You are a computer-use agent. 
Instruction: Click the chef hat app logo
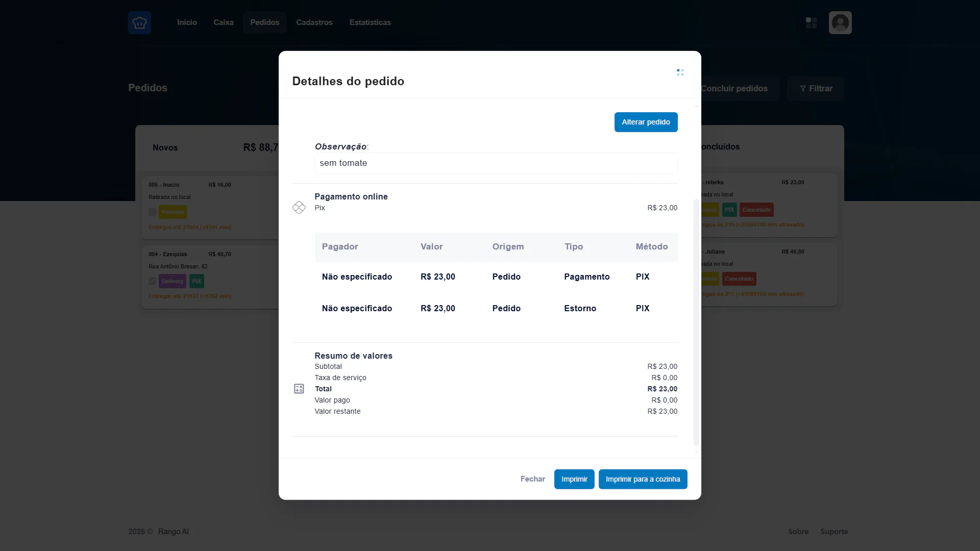[x=139, y=22]
